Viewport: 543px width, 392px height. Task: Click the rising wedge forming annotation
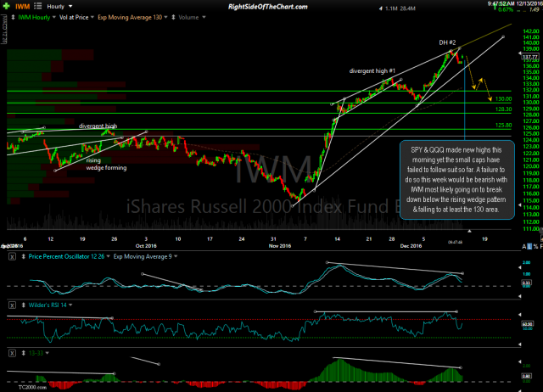pyautogui.click(x=106, y=164)
